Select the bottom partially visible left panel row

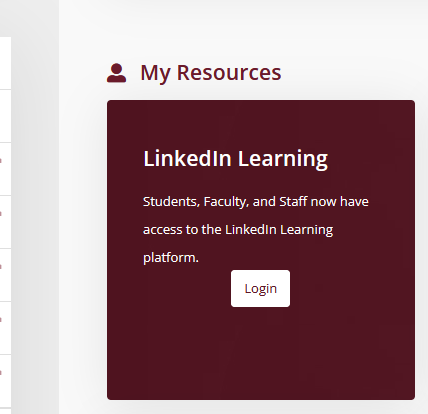(x=5, y=411)
